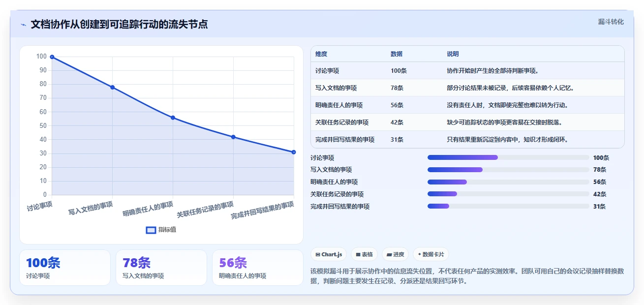Click the title 文档协作从创建到可追踪行动的流失节点
Image resolution: width=644 pixels, height=305 pixels.
pyautogui.click(x=119, y=25)
